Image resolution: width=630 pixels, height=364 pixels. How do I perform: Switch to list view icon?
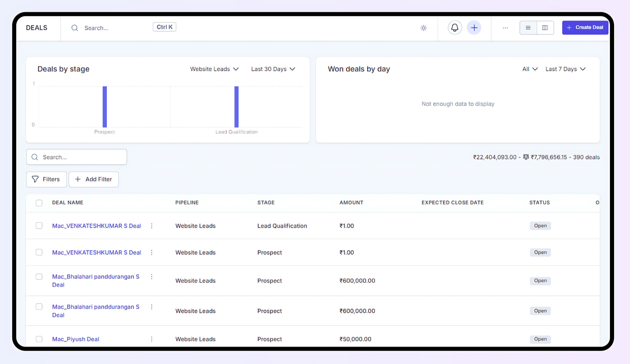[x=528, y=28]
